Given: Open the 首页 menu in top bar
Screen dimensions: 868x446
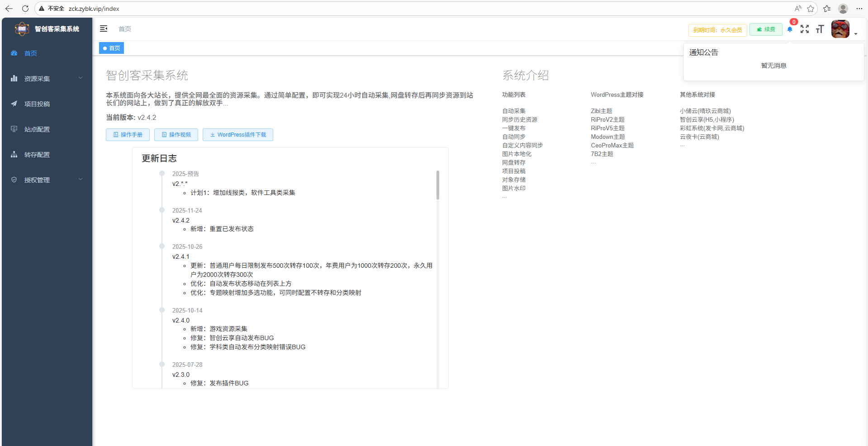Looking at the screenshot, I should (x=125, y=28).
